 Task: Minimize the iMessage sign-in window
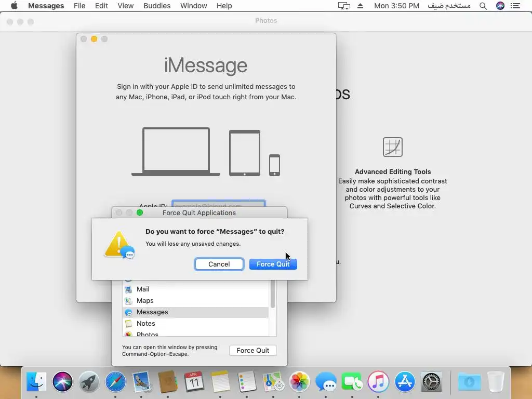[x=94, y=39]
